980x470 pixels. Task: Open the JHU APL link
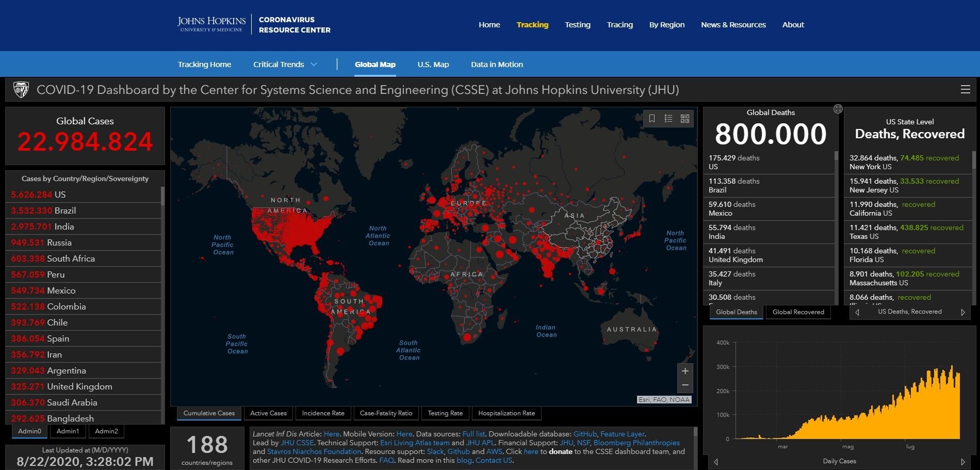coord(480,443)
